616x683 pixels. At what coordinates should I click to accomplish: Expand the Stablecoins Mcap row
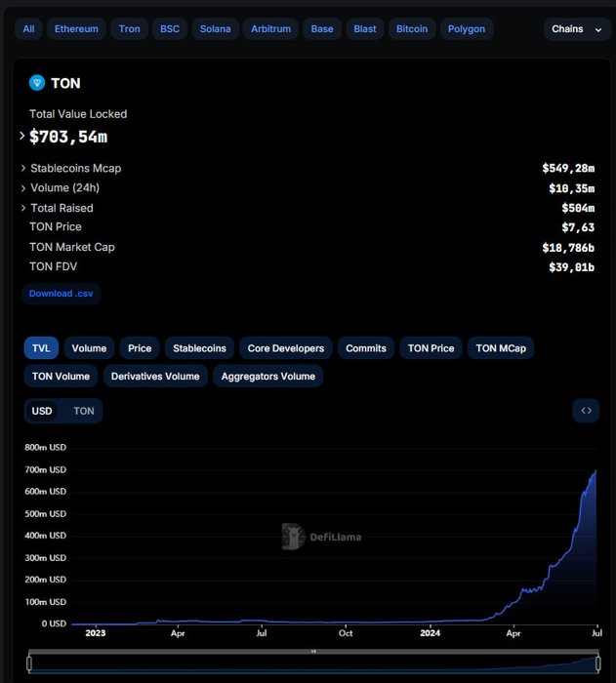[23, 168]
